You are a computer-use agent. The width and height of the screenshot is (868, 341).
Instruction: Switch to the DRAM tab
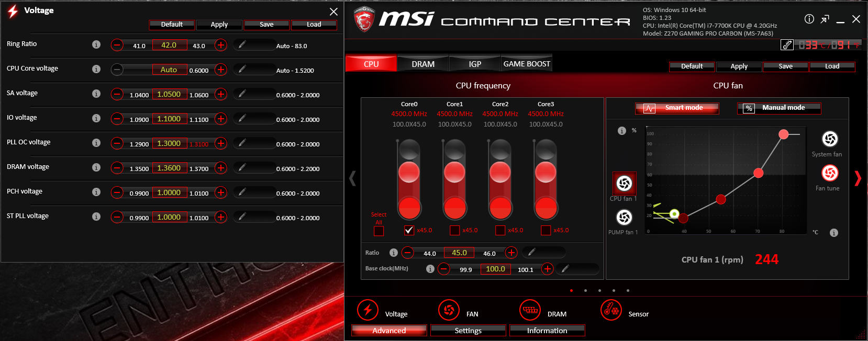pos(423,64)
